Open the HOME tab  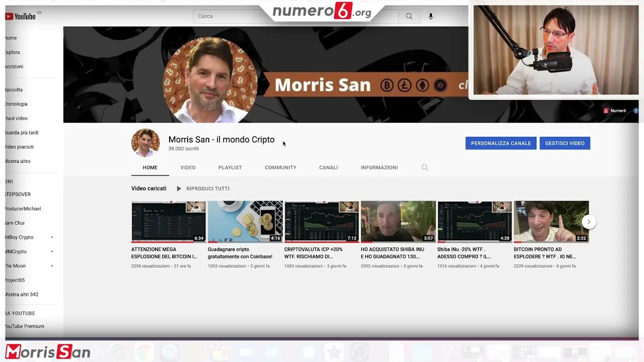pyautogui.click(x=150, y=167)
